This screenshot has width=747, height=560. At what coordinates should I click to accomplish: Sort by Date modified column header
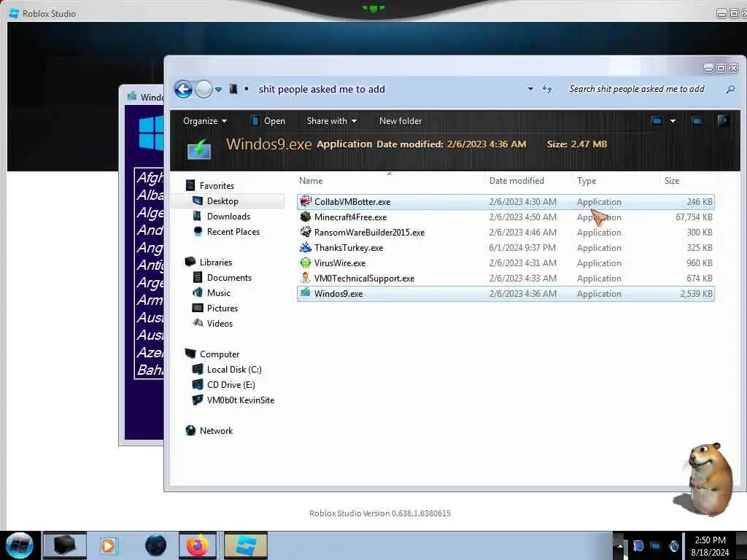click(516, 181)
